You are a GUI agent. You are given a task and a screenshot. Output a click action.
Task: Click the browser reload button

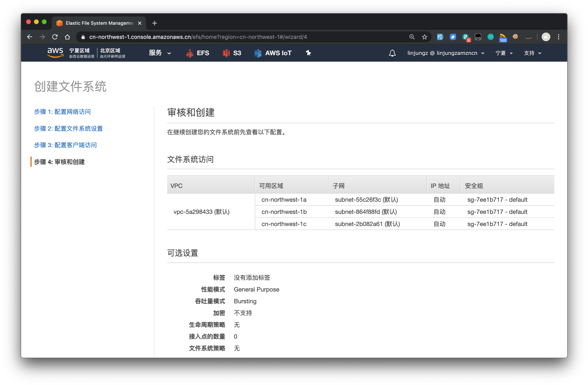55,37
